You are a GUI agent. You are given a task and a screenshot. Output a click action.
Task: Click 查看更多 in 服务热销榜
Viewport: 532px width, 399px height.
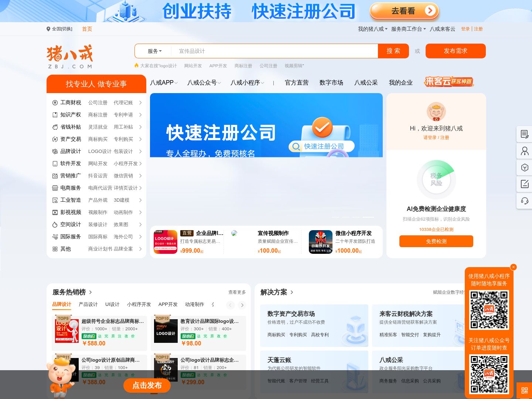pos(237,292)
